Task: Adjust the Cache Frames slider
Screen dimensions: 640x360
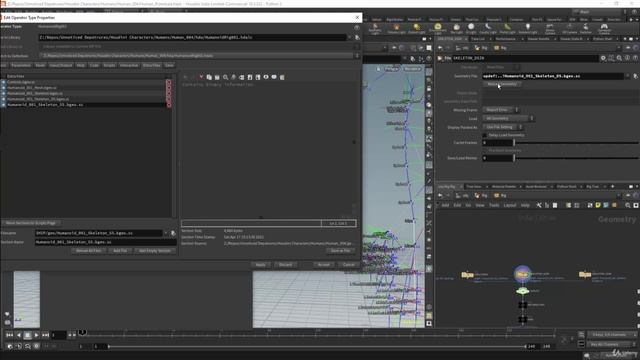Action: [x=576, y=143]
